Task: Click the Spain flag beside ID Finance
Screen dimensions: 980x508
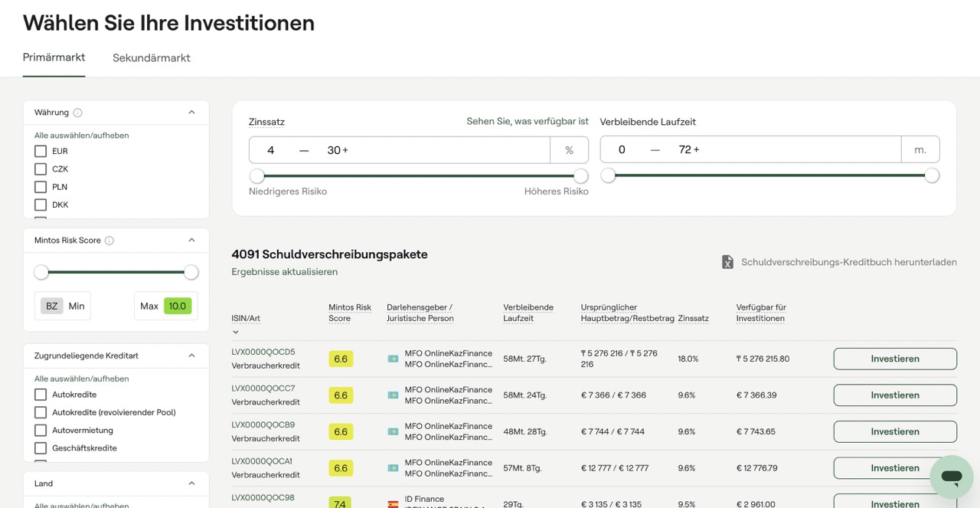Action: pos(393,504)
